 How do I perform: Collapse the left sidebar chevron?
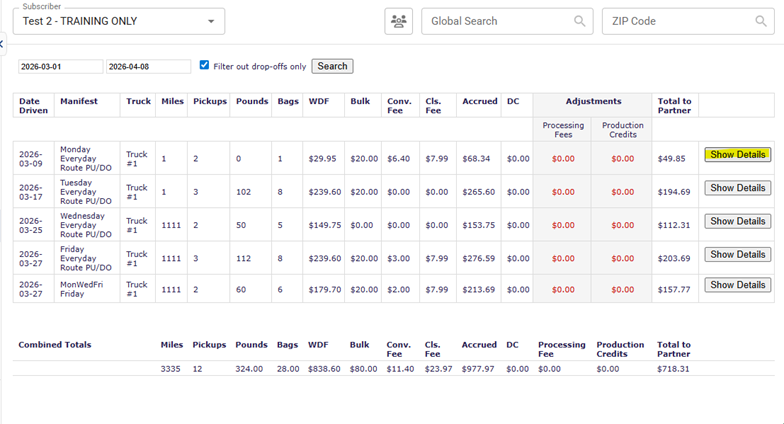click(x=2, y=43)
